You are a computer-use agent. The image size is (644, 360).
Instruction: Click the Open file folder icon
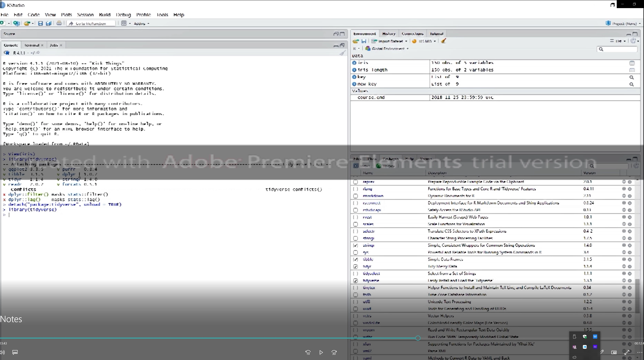point(27,23)
